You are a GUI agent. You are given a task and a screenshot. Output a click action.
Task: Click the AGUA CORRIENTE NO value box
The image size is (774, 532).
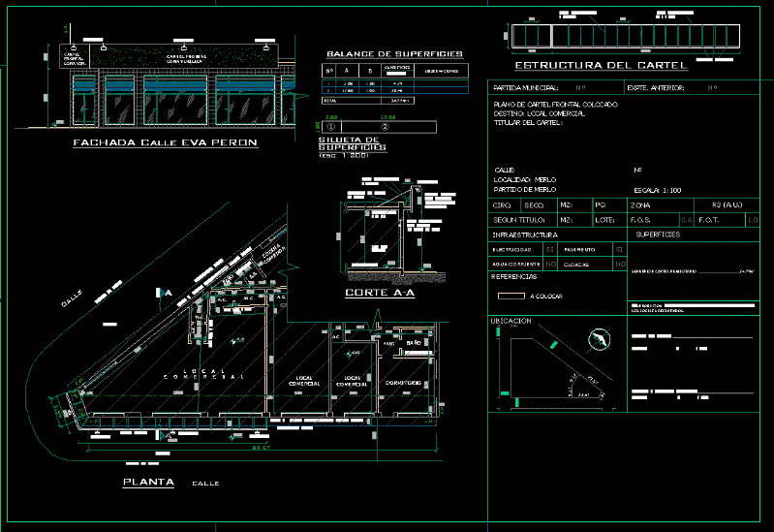coord(550,264)
